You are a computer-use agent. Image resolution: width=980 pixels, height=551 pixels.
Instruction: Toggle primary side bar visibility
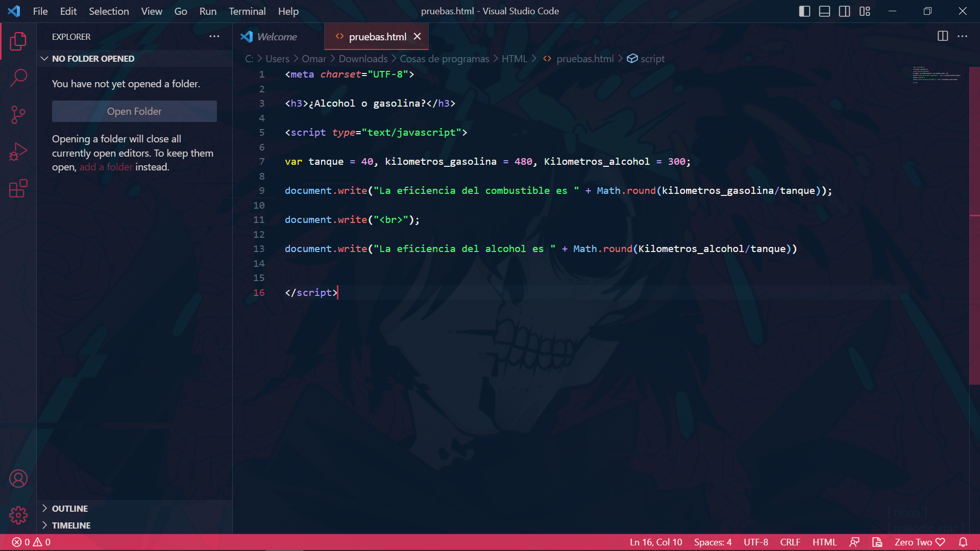804,11
